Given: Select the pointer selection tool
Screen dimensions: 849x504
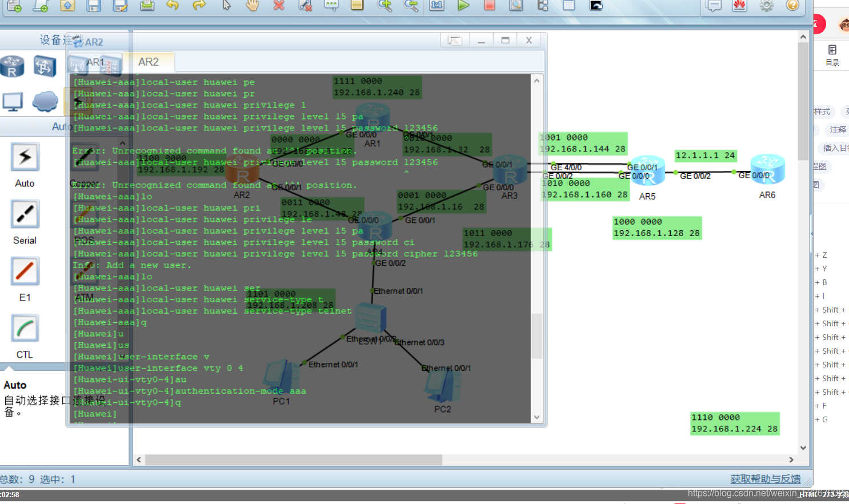Looking at the screenshot, I should pos(226,6).
